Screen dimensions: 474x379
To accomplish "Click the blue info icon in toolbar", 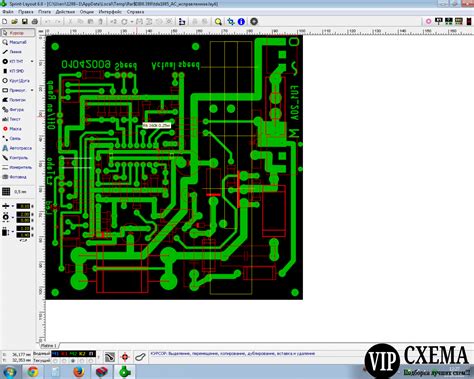I will click(241, 22).
